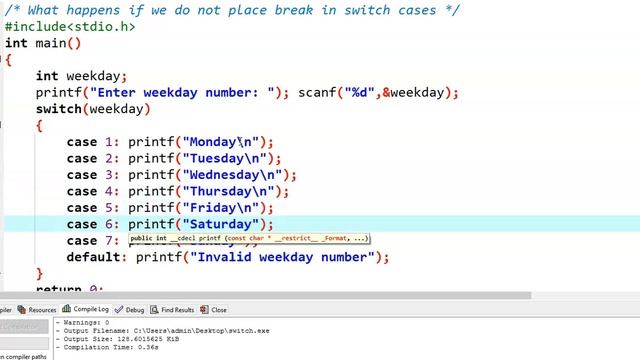Click the 'int weekday;' declaration
Image resolution: width=640 pixels, height=360 pixels.
(81, 76)
